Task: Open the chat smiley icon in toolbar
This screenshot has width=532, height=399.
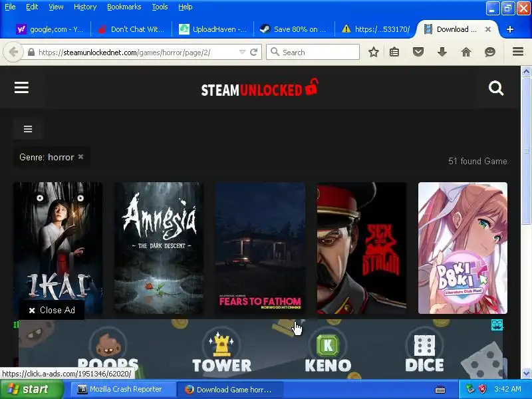Action: tap(490, 53)
